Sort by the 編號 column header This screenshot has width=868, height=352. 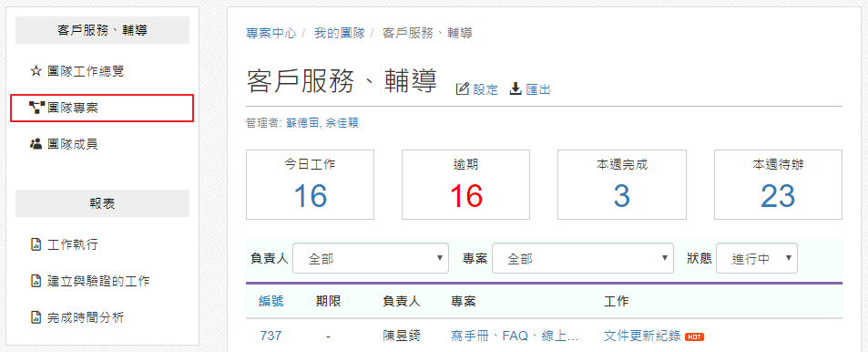point(271,301)
